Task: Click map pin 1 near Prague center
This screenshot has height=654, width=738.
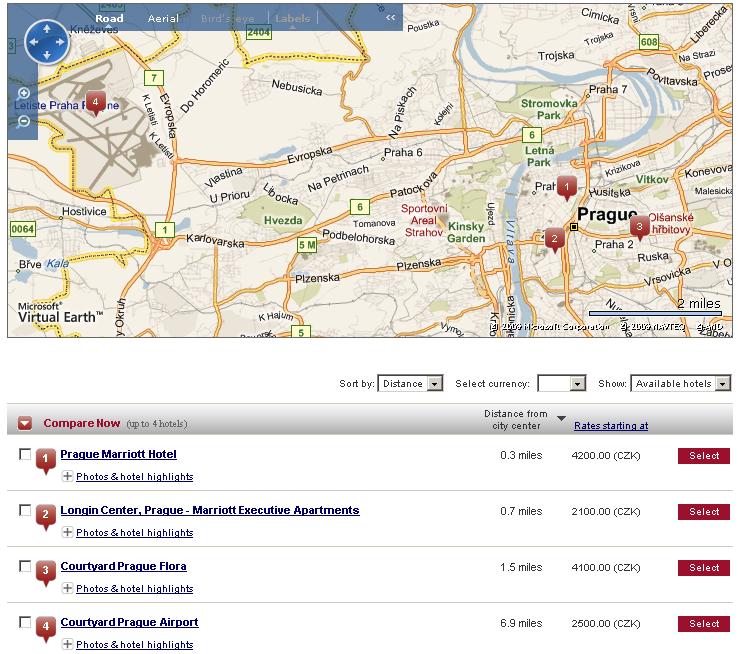Action: point(566,186)
